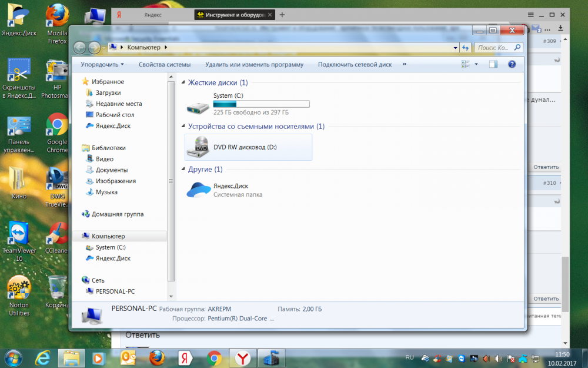The width and height of the screenshot is (588, 368).
Task: Click the Избранное star header
Action: click(103, 81)
